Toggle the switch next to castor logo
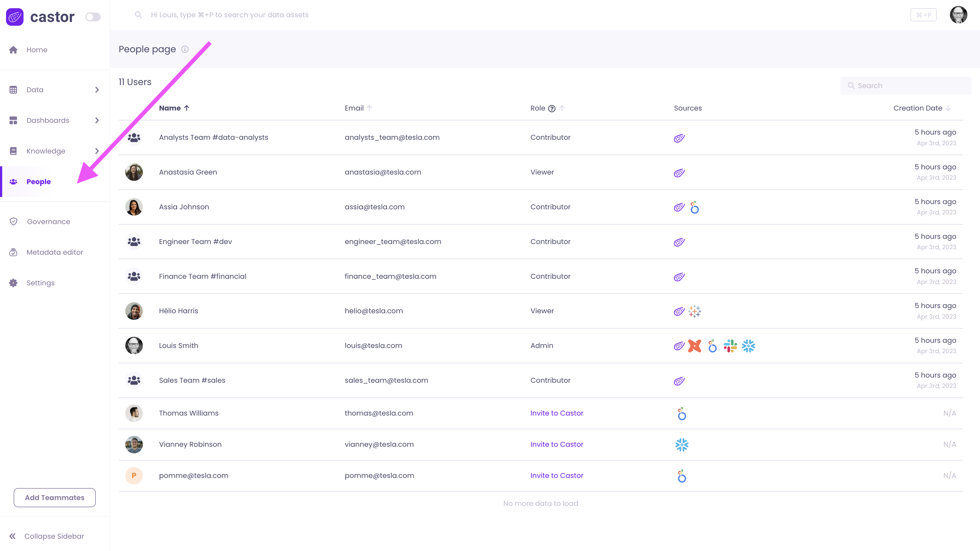This screenshot has height=551, width=980. click(x=93, y=17)
